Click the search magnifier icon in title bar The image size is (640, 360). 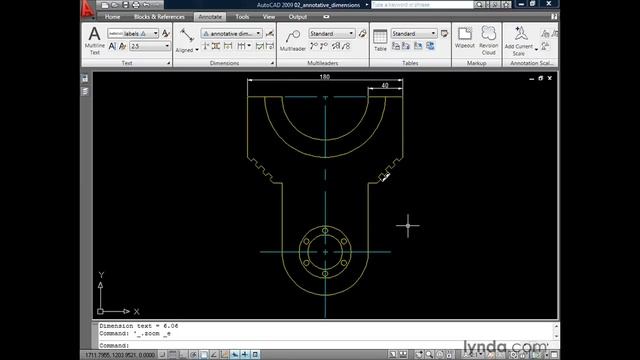[479, 4]
